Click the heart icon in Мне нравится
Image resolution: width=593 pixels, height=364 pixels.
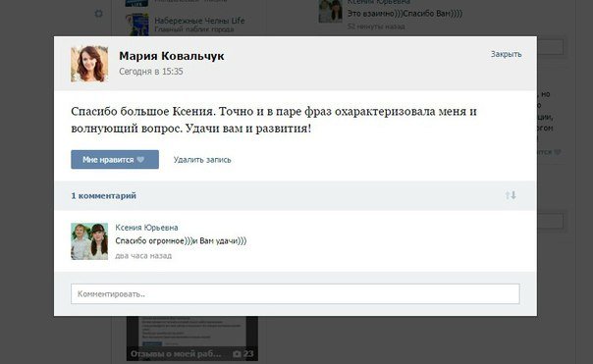coord(140,160)
